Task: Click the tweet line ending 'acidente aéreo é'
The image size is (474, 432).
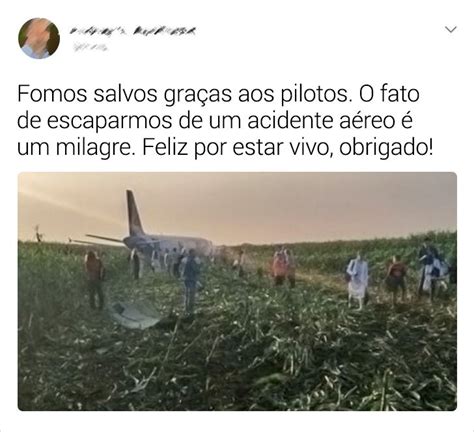Action: tap(215, 121)
